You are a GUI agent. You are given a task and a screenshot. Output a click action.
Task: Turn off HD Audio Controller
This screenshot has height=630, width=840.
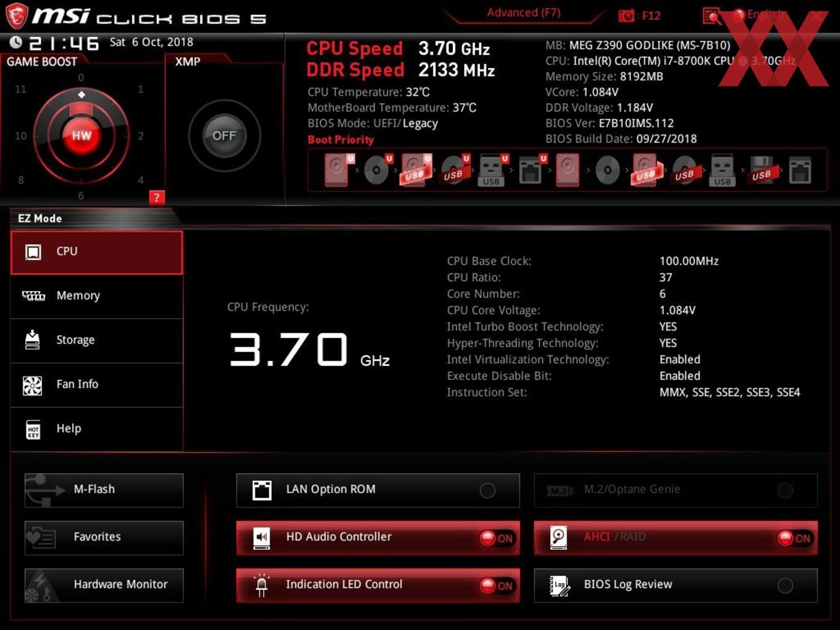378,537
